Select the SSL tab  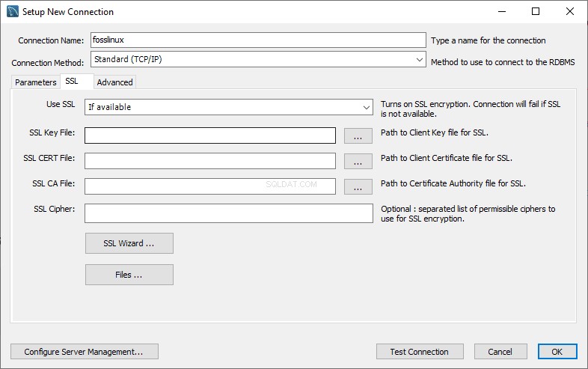(x=72, y=81)
